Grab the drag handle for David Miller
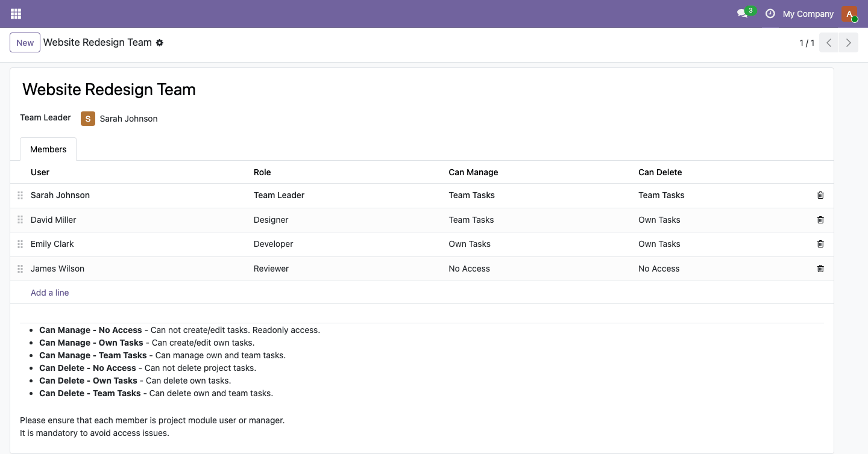The height and width of the screenshot is (454, 868). 20,220
